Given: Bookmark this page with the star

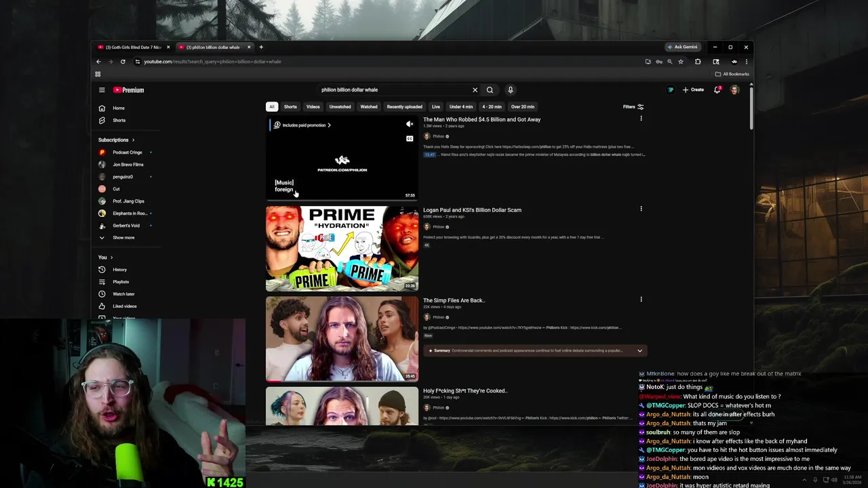Looking at the screenshot, I should pyautogui.click(x=681, y=62).
